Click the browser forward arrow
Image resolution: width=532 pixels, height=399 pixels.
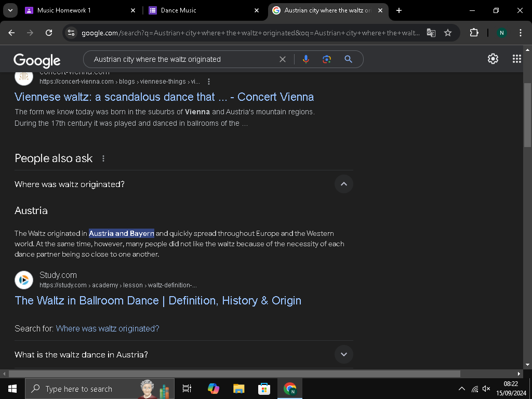point(30,33)
